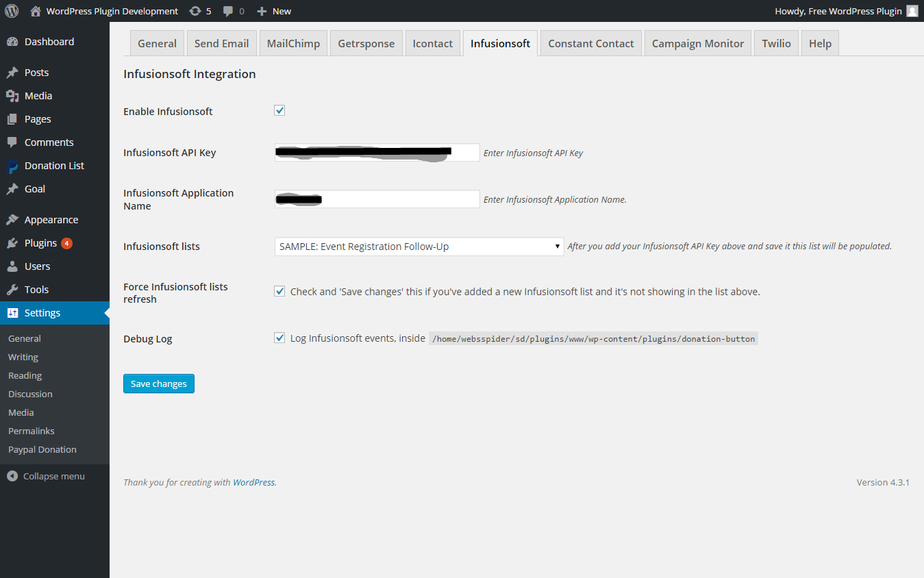Click the Posts pushpin icon

coord(12,73)
